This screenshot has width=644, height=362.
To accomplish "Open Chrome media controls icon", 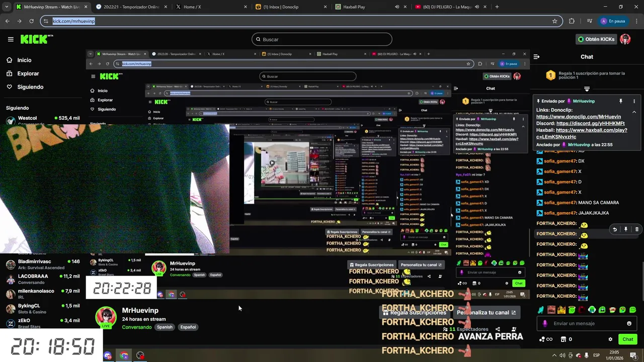I will pos(590,21).
